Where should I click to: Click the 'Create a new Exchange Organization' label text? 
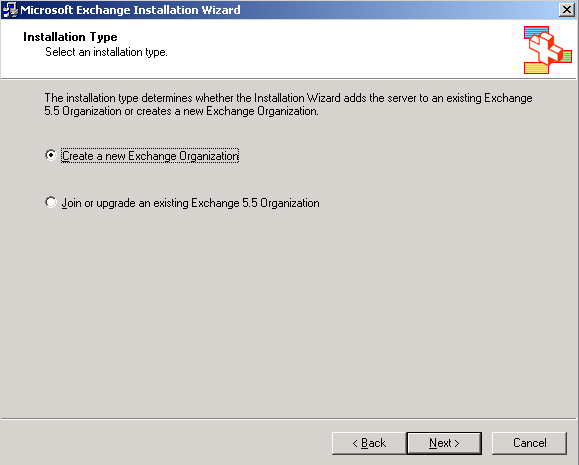[150, 156]
